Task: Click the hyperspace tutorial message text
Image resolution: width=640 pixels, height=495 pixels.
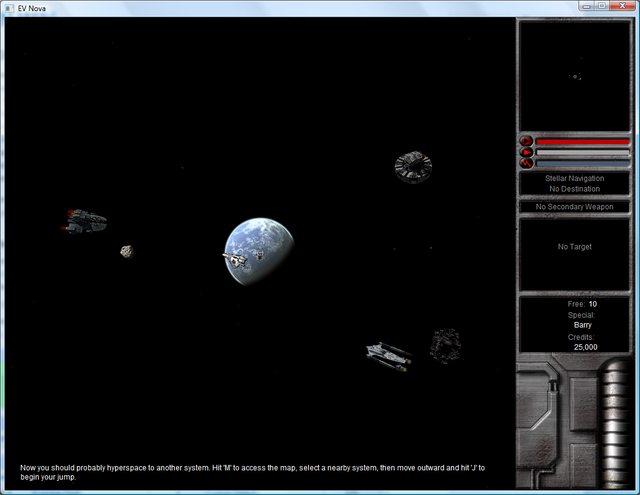Action: (x=252, y=472)
